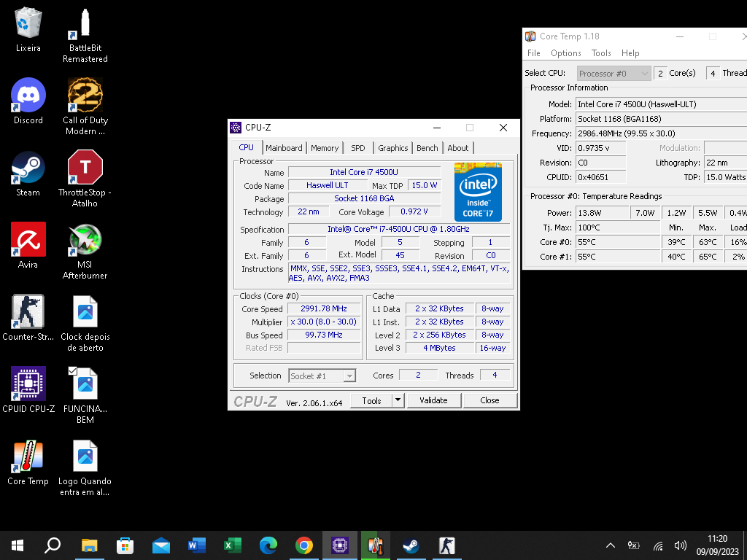Screen dimensions: 747x560
Task: Open the battery status tray icon
Action: point(634,545)
